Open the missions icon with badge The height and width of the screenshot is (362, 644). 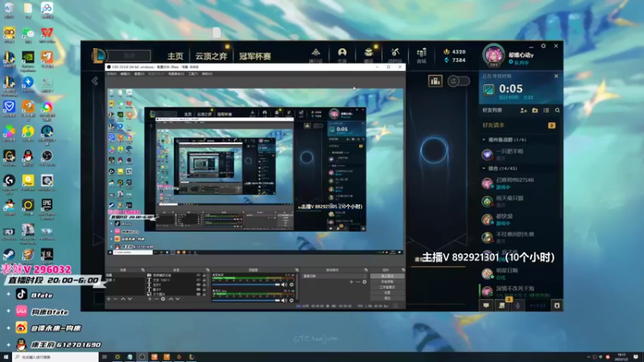click(502, 306)
